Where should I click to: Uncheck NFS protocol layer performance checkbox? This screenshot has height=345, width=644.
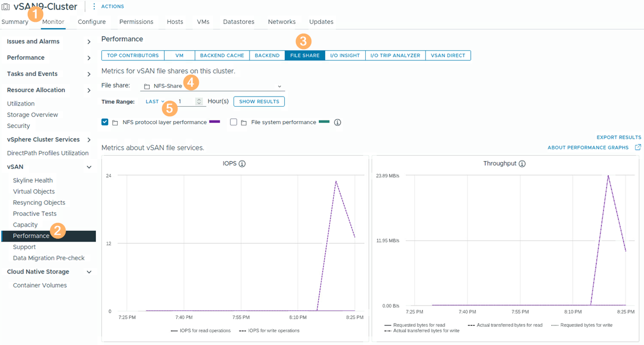click(x=105, y=122)
